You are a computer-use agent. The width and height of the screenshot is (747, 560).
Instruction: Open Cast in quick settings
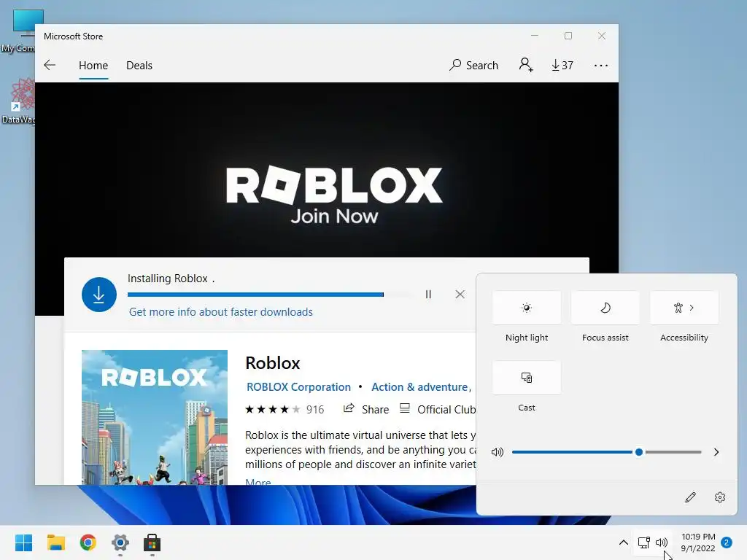coord(527,378)
